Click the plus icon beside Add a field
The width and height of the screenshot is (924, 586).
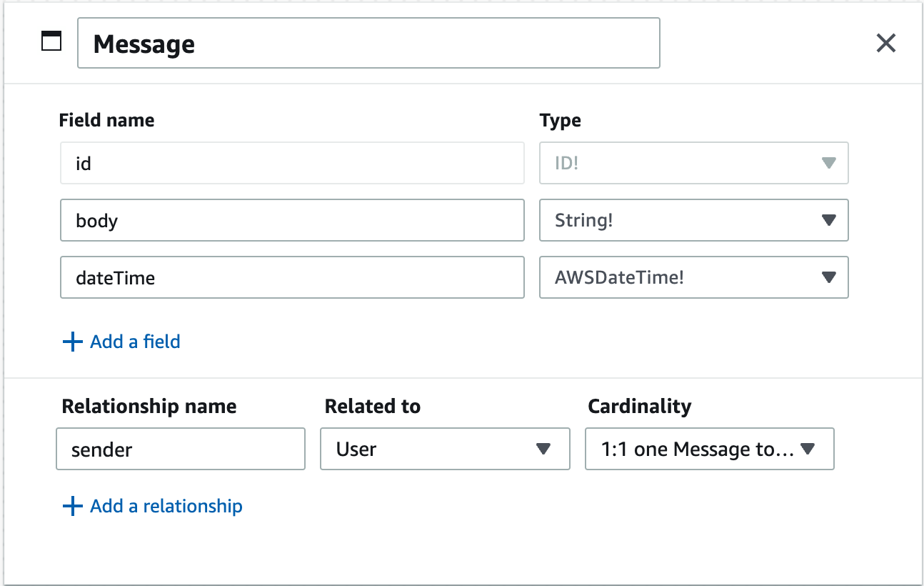coord(73,342)
